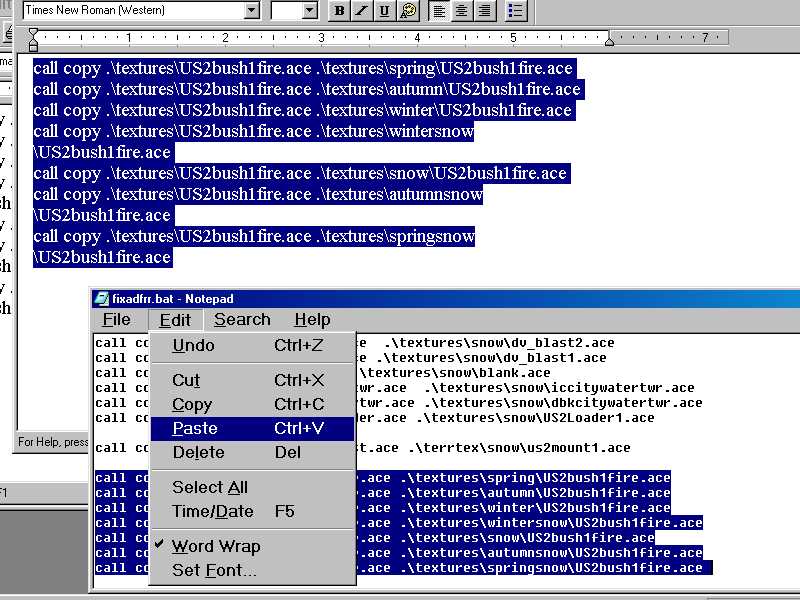The image size is (800, 600).
Task: Open the text color palette button
Action: pos(408,11)
